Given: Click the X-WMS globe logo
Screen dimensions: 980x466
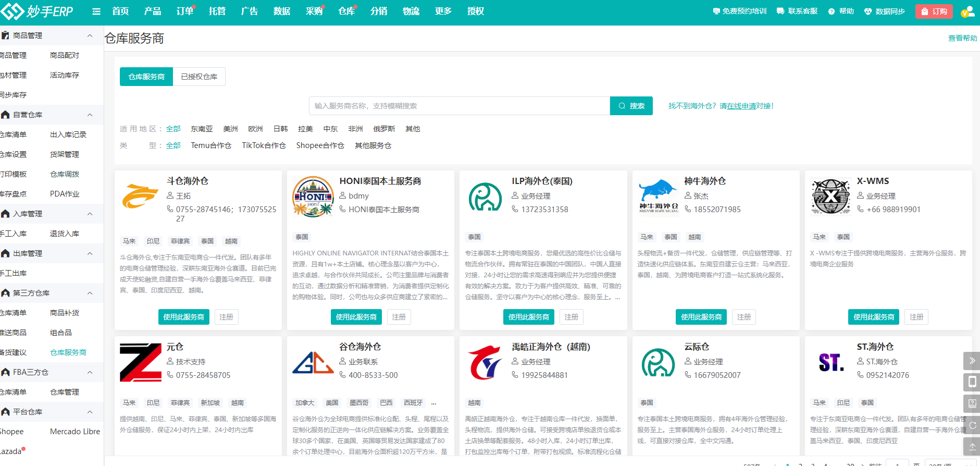Looking at the screenshot, I should click(x=831, y=197).
